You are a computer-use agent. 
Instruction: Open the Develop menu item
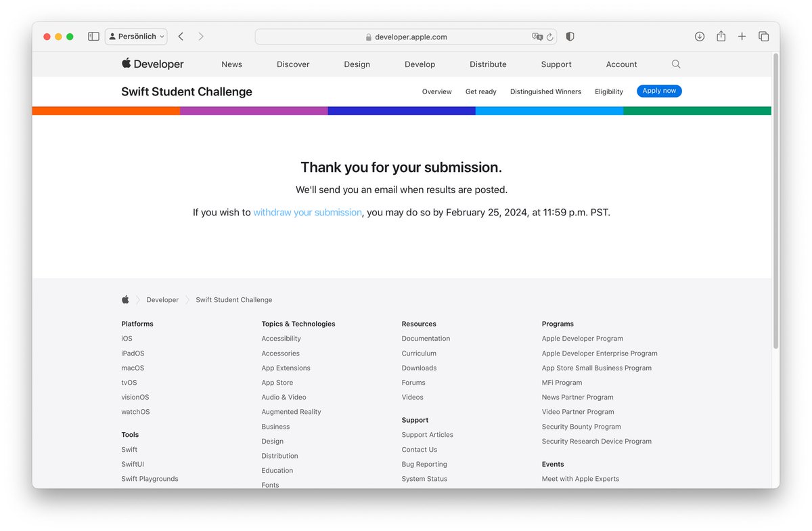[420, 64]
